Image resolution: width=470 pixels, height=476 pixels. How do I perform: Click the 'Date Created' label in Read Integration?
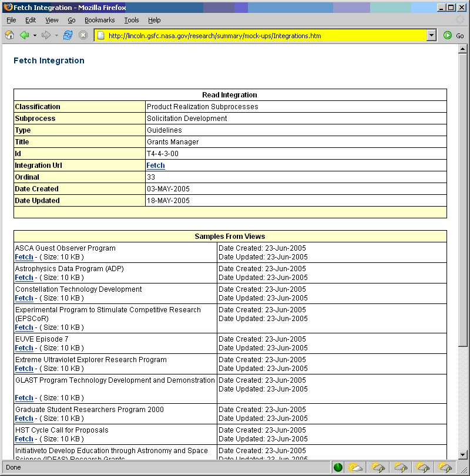(x=37, y=189)
